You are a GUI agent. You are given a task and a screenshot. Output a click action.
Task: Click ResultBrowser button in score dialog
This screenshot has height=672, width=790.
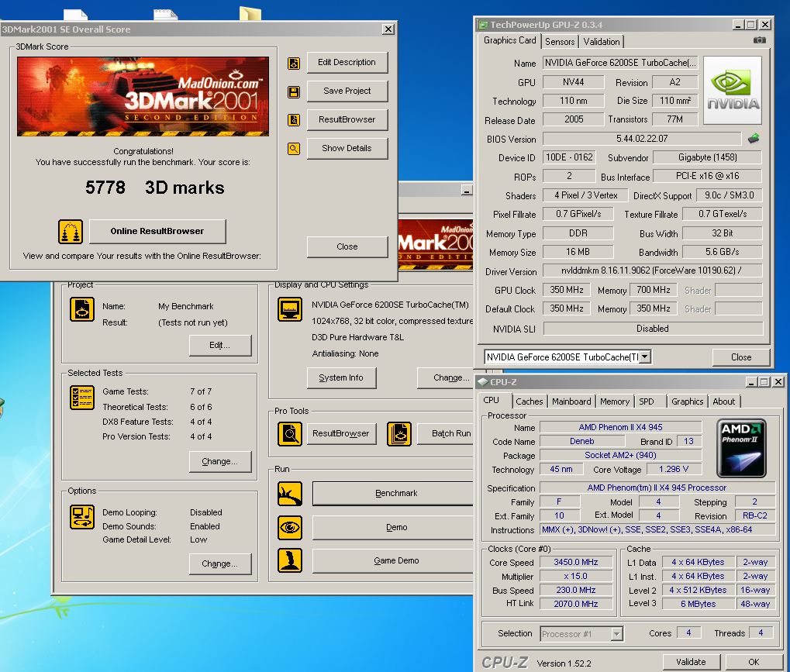[x=347, y=120]
